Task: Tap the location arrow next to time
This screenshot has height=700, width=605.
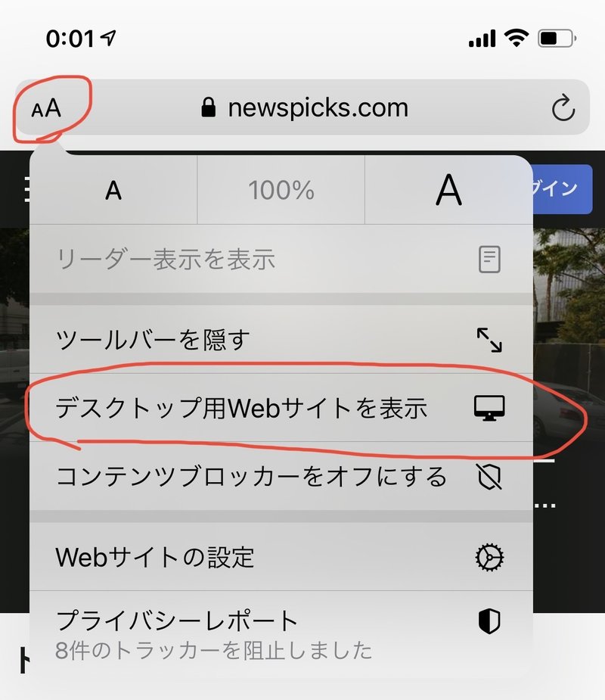Action: [x=108, y=38]
